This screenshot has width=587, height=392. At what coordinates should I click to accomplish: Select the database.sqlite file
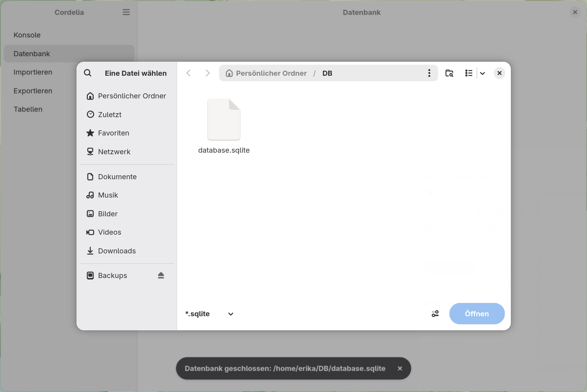tap(224, 127)
